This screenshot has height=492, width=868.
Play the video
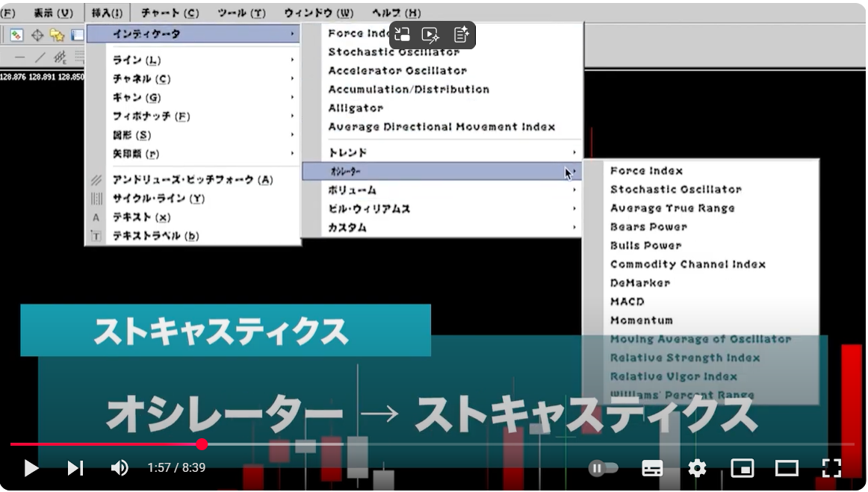[x=31, y=468]
